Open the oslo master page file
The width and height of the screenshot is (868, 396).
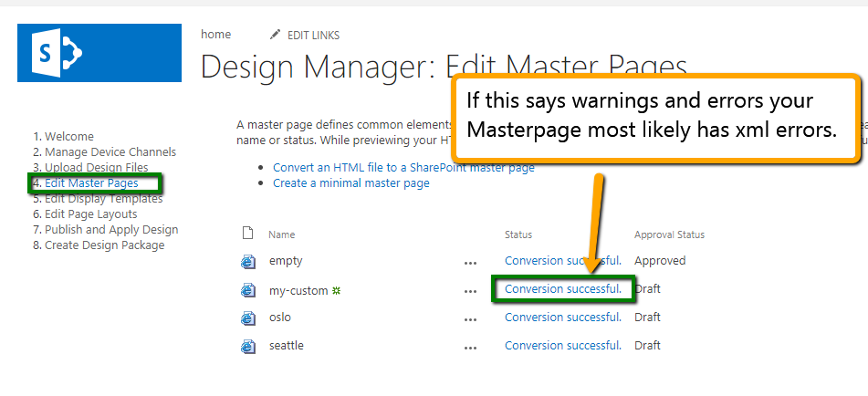coord(279,317)
